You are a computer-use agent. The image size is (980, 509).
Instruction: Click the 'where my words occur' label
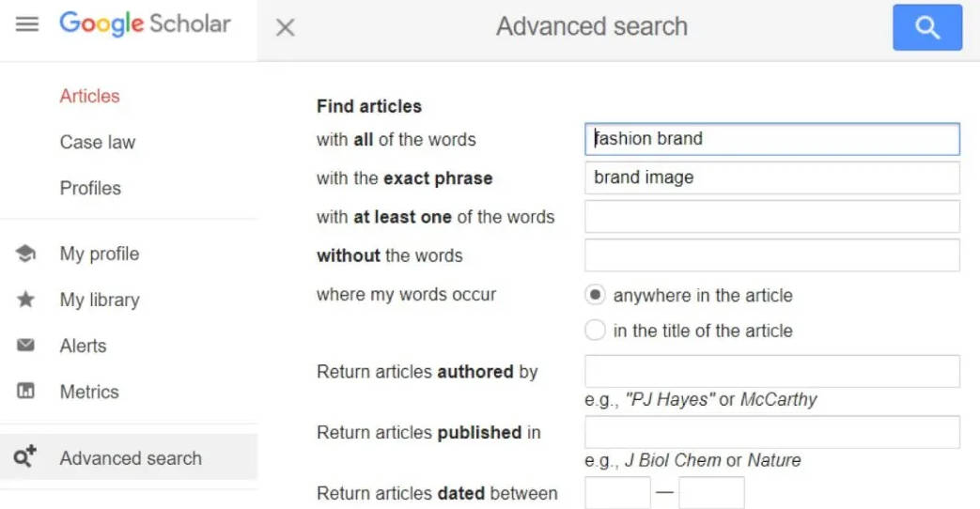coord(406,295)
